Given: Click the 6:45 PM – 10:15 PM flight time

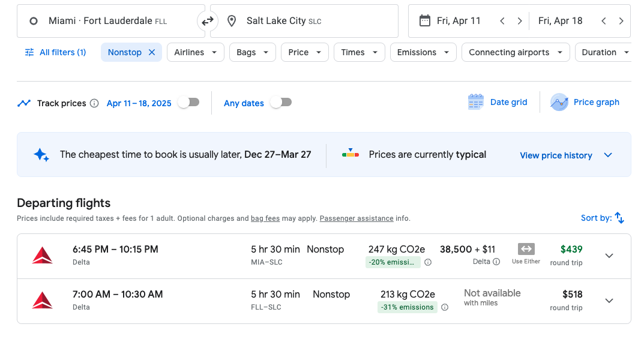Looking at the screenshot, I should pyautogui.click(x=115, y=249).
